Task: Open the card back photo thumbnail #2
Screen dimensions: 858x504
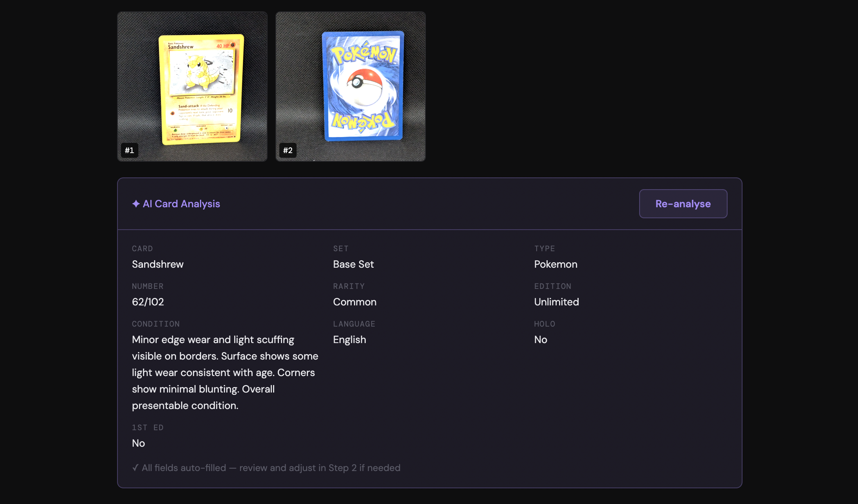Action: click(350, 86)
